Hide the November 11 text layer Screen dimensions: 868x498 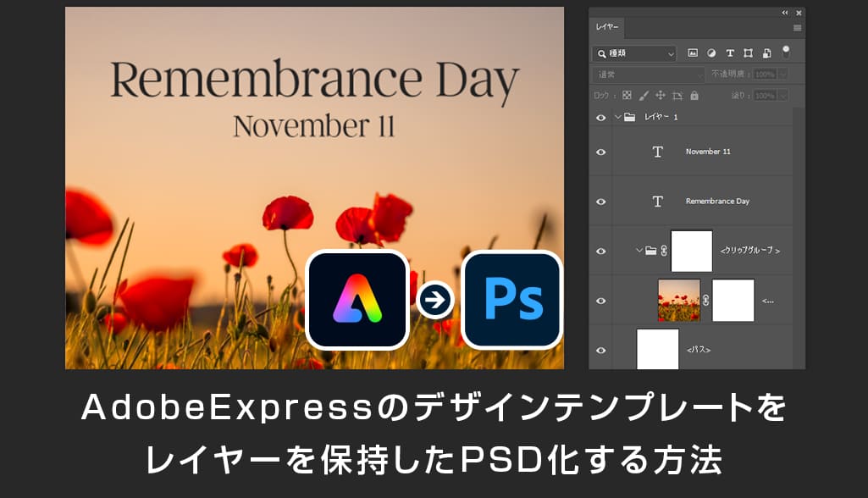pyautogui.click(x=600, y=152)
